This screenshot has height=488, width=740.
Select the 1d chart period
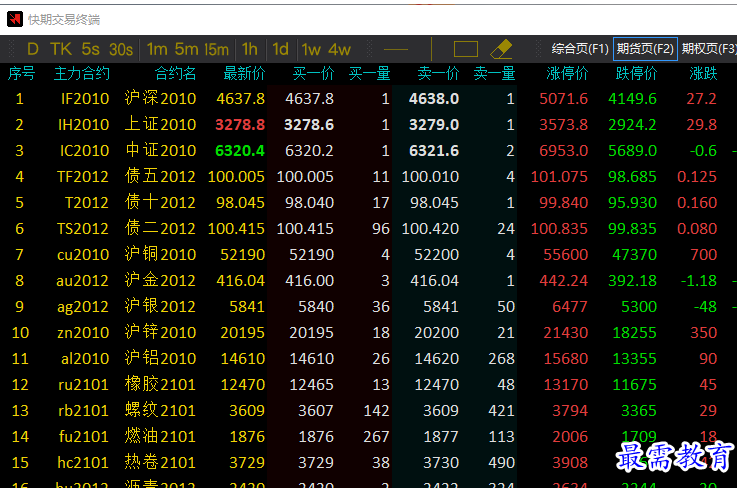(x=280, y=49)
